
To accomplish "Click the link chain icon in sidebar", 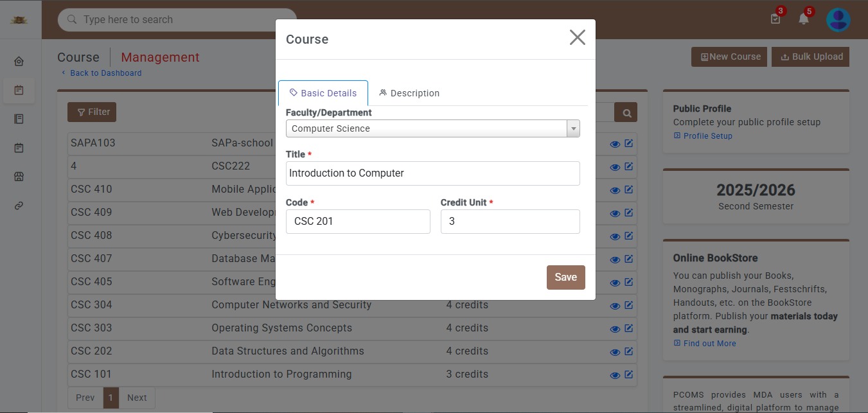I will point(19,206).
